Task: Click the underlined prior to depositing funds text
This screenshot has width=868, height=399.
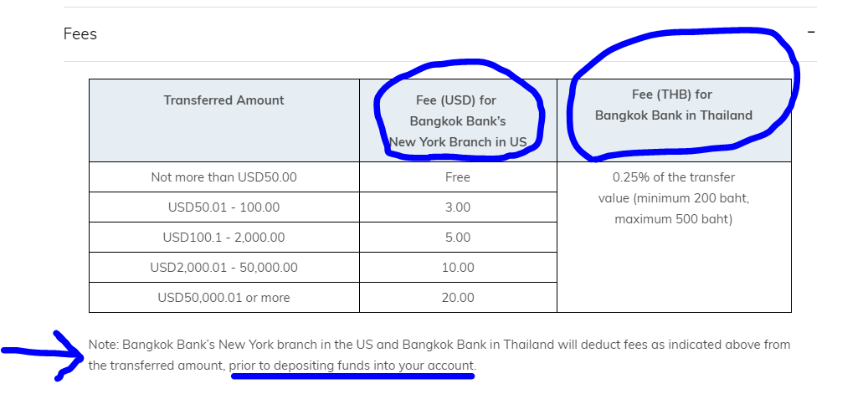Action: point(352,366)
